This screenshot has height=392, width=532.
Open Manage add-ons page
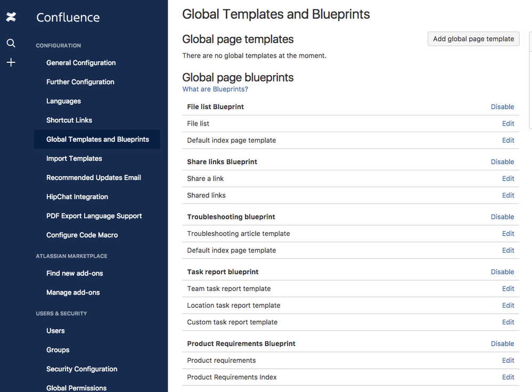pyautogui.click(x=73, y=292)
